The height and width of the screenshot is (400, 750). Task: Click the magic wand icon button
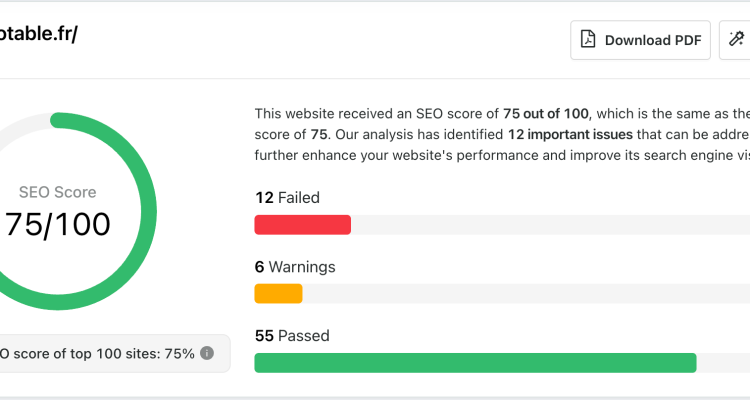(x=735, y=40)
